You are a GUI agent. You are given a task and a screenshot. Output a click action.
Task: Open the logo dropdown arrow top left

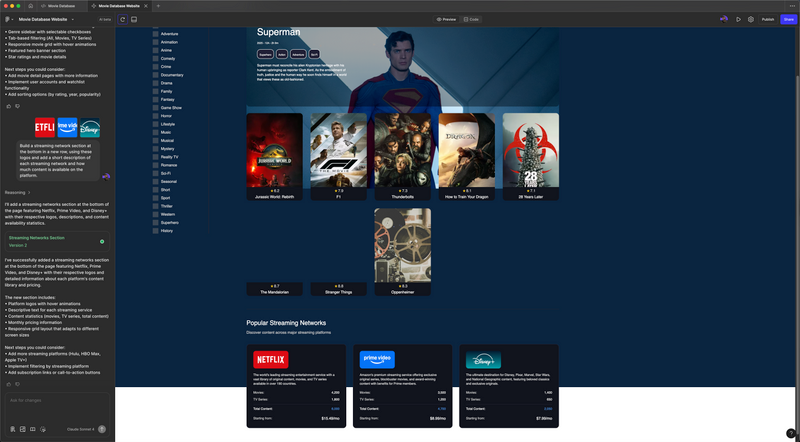(13, 19)
